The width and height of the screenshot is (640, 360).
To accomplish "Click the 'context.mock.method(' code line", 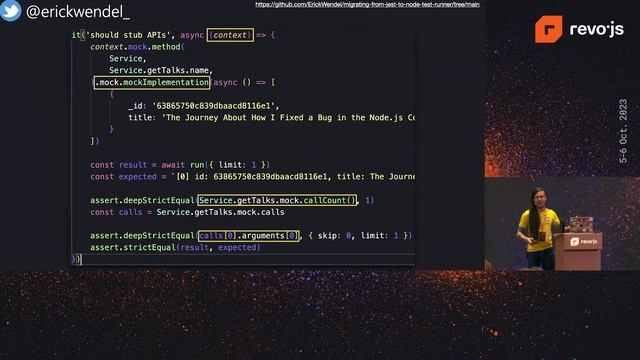I will pos(137,47).
